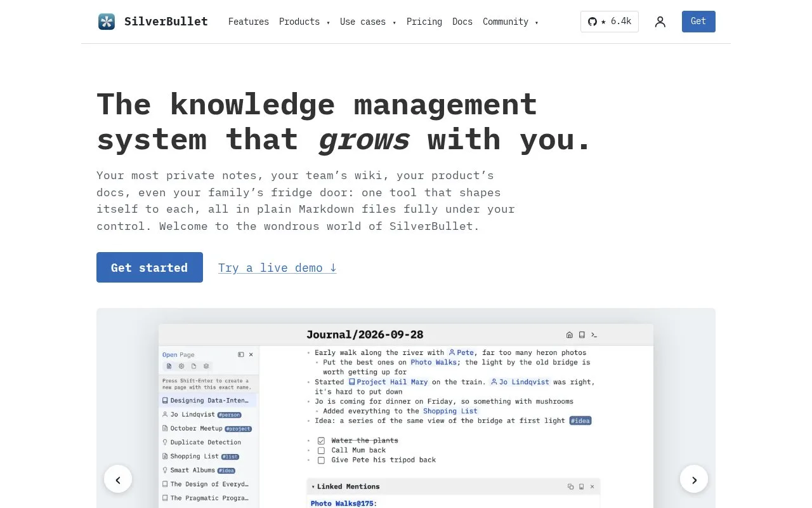
Task: Open the user account icon
Action: point(660,22)
